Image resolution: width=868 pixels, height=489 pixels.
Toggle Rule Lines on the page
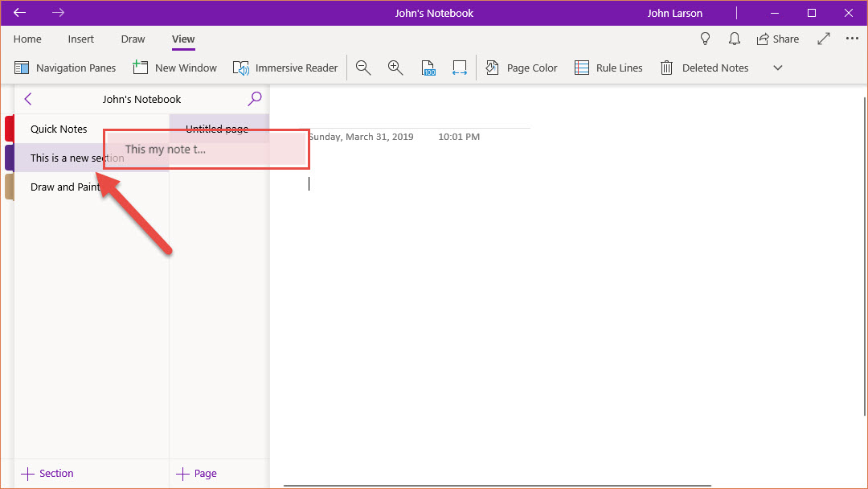(x=608, y=68)
